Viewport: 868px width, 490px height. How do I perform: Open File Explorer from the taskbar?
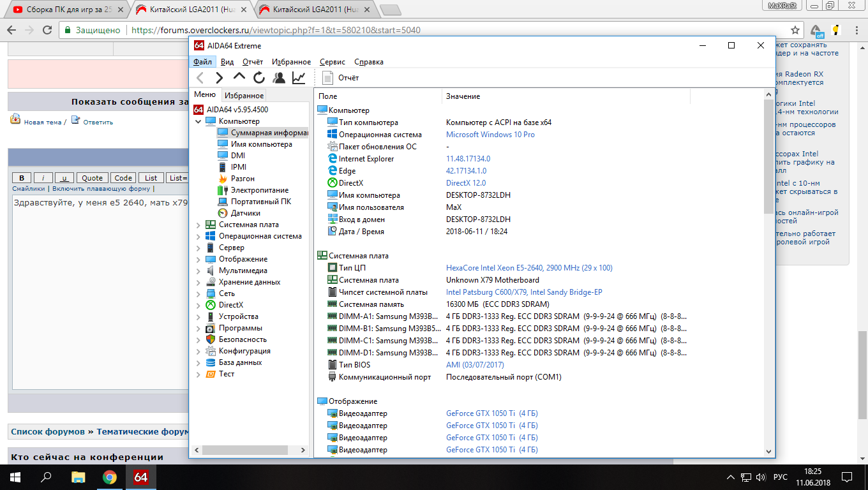point(78,477)
